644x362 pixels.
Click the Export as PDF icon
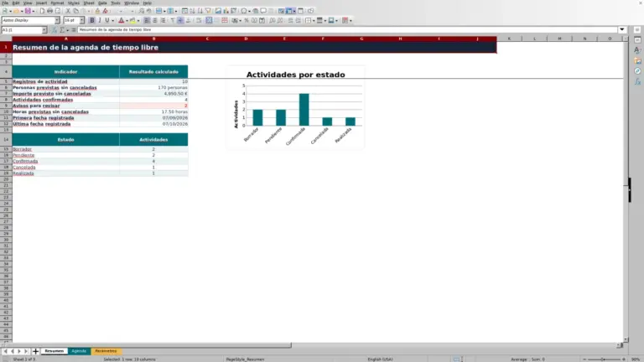point(42,11)
